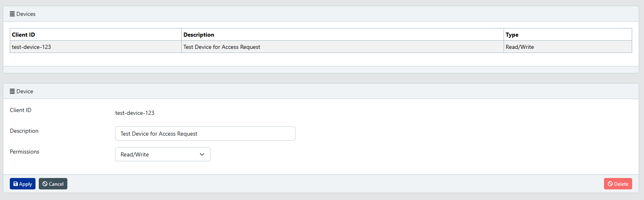Click the Devices panel list icon
Image resolution: width=644 pixels, height=200 pixels.
(12, 14)
